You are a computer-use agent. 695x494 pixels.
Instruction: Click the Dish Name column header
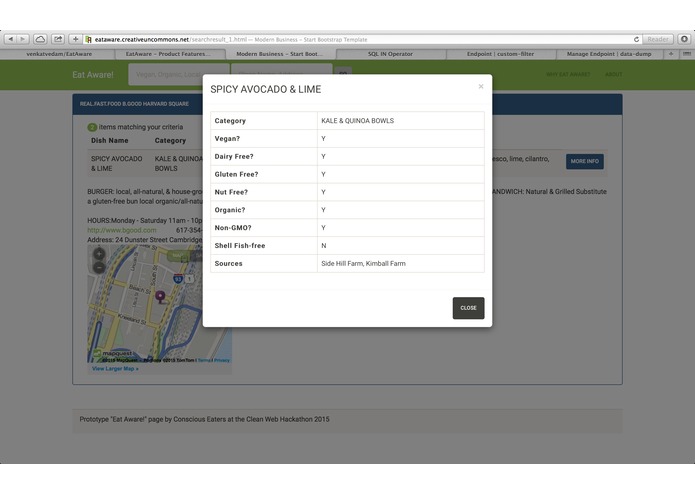tap(109, 140)
